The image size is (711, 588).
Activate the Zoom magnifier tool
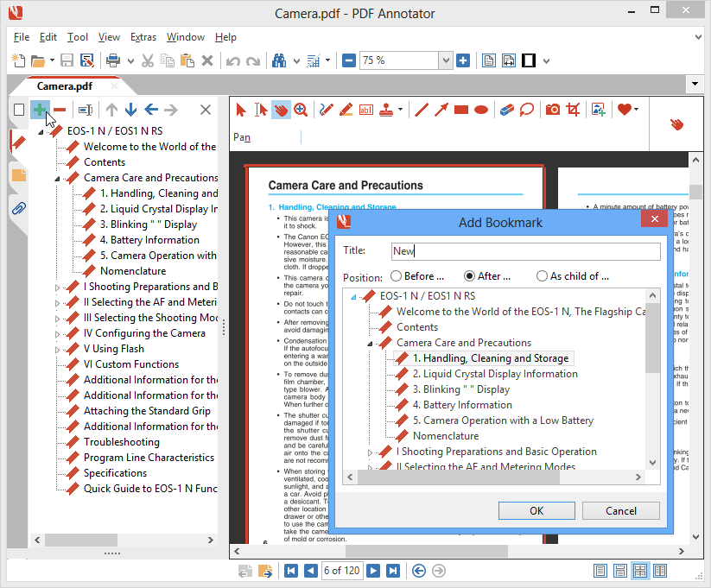(x=301, y=110)
